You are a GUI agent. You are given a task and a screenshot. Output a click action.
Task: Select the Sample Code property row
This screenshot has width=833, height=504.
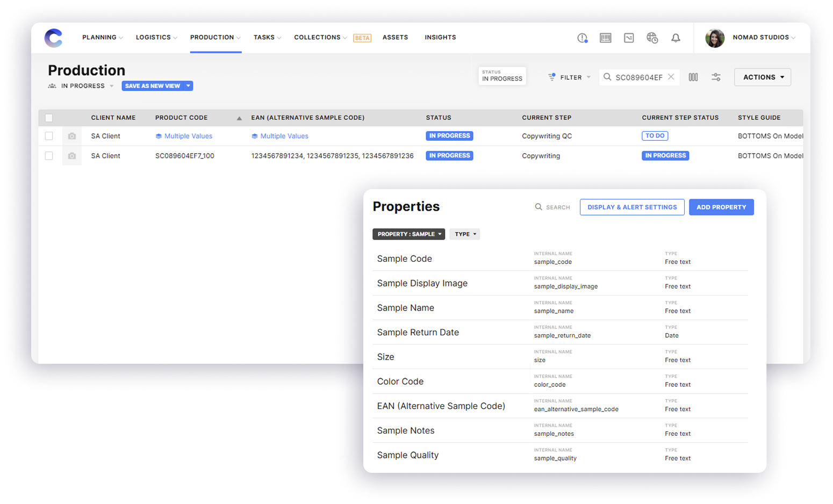(560, 258)
